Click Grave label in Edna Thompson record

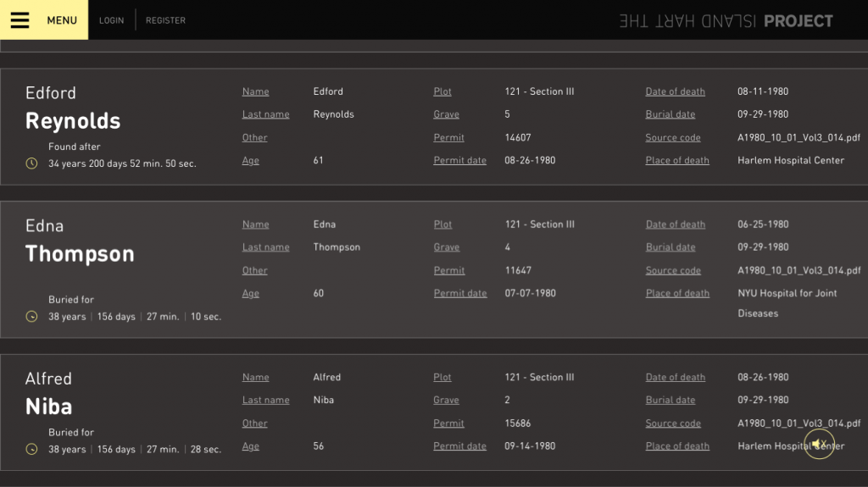(446, 247)
